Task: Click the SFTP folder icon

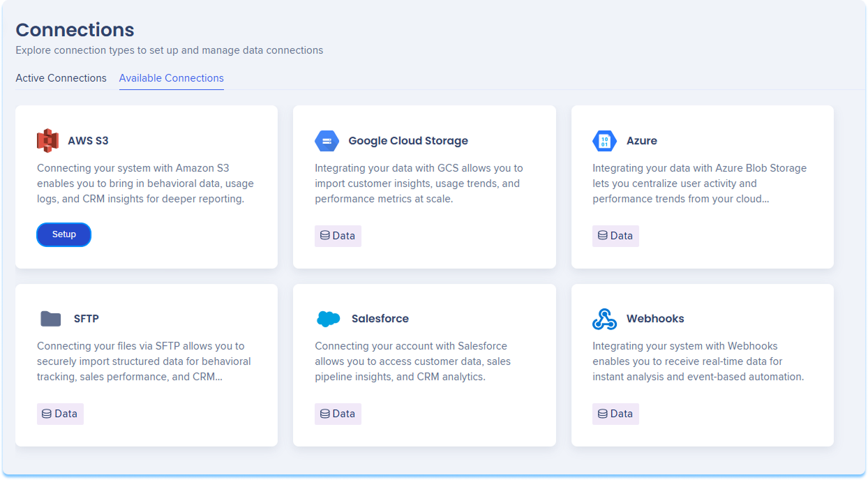Action: click(51, 319)
